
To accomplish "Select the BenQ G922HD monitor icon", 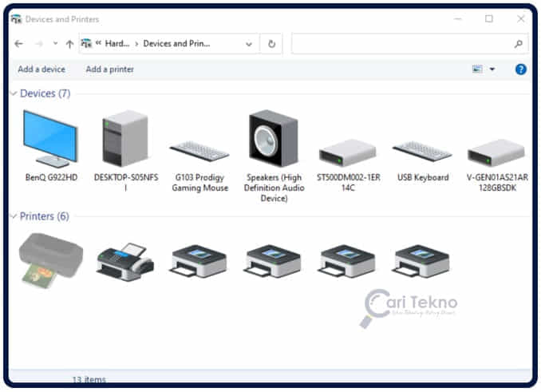I will tap(50, 139).
